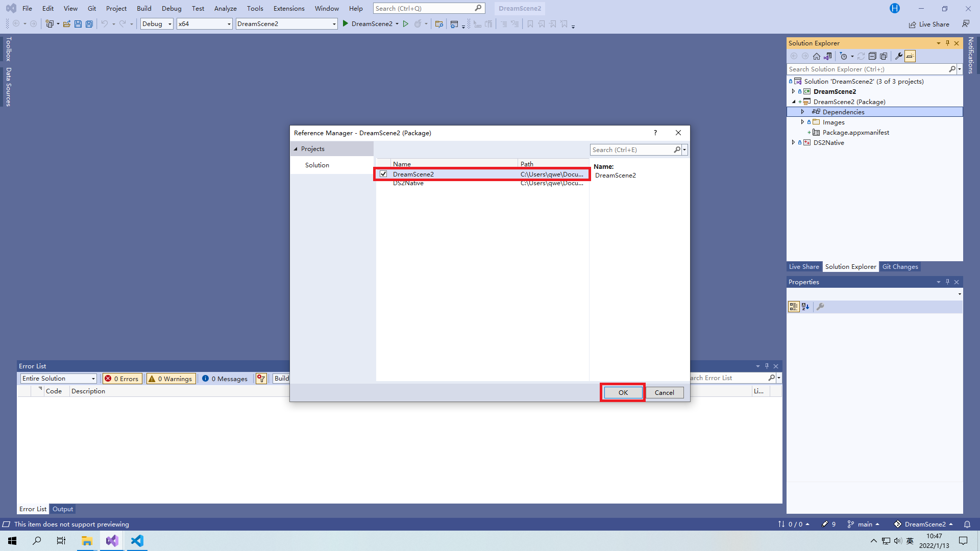Open the Debug configuration dropdown
This screenshot has height=551, width=980.
tap(157, 24)
